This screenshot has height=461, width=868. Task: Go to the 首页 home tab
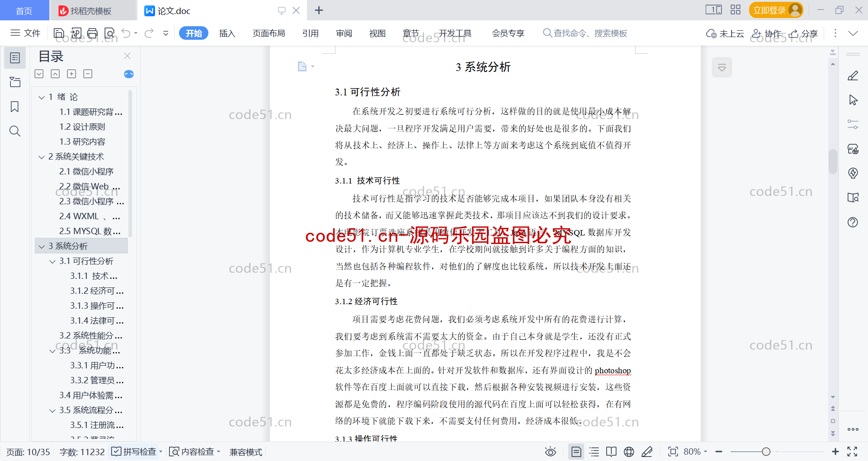click(x=24, y=10)
